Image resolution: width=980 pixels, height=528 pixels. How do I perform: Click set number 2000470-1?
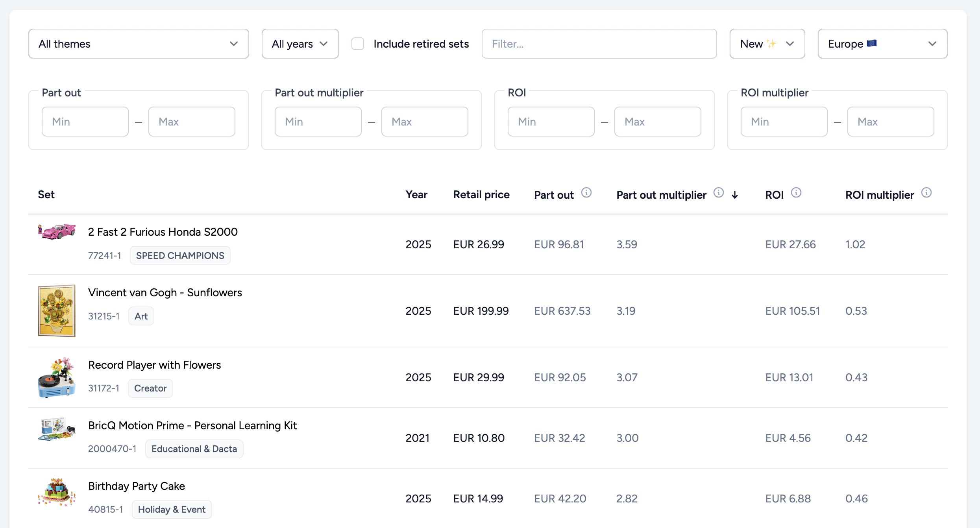pyautogui.click(x=113, y=449)
